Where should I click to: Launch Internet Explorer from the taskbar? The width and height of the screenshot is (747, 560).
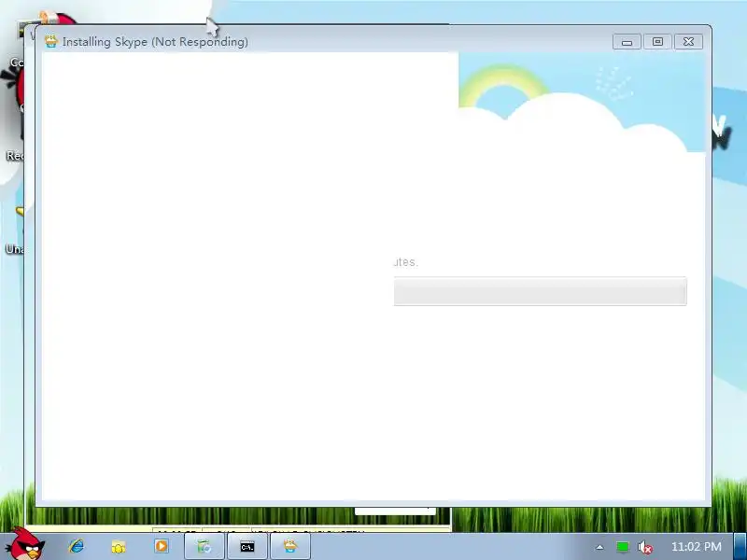(77, 546)
